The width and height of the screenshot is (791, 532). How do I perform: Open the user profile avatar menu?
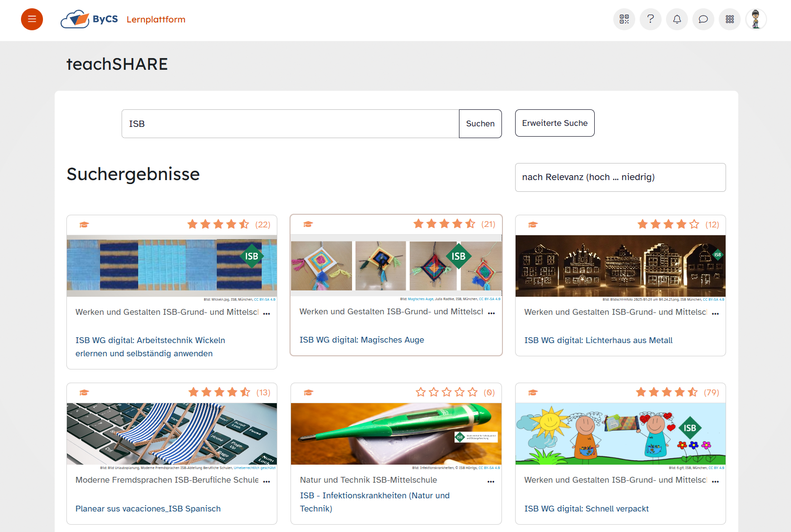756,20
